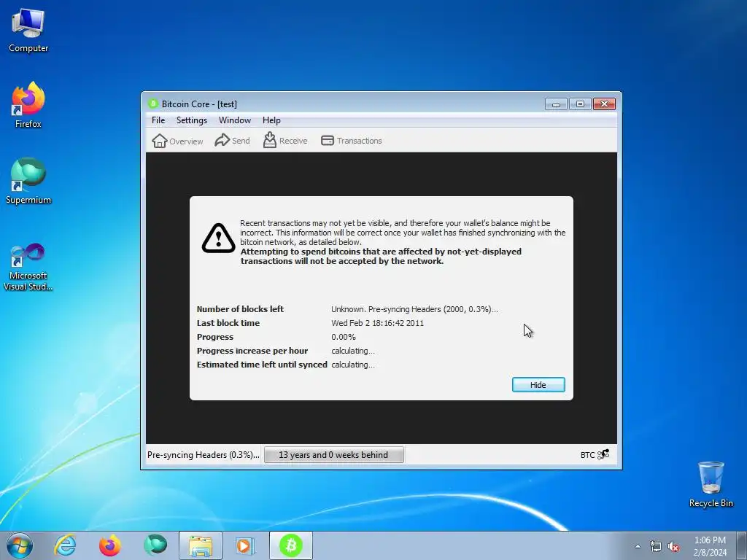Screen dimensions: 747x560
Task: Open the Help menu
Action: [271, 120]
